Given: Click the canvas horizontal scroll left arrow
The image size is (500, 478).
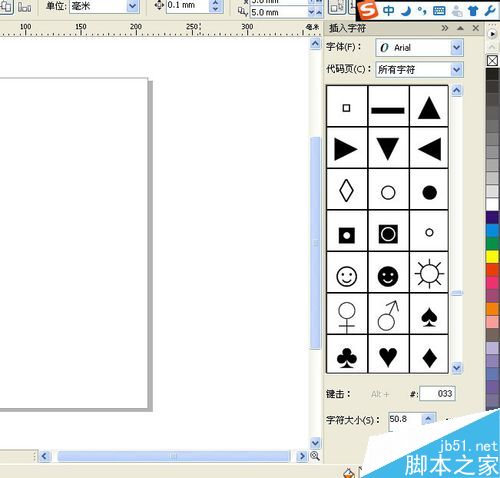Looking at the screenshot, I should tap(44, 456).
